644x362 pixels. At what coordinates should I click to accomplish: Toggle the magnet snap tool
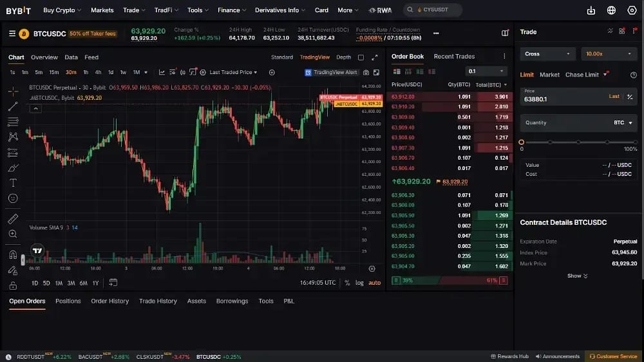pyautogui.click(x=13, y=255)
